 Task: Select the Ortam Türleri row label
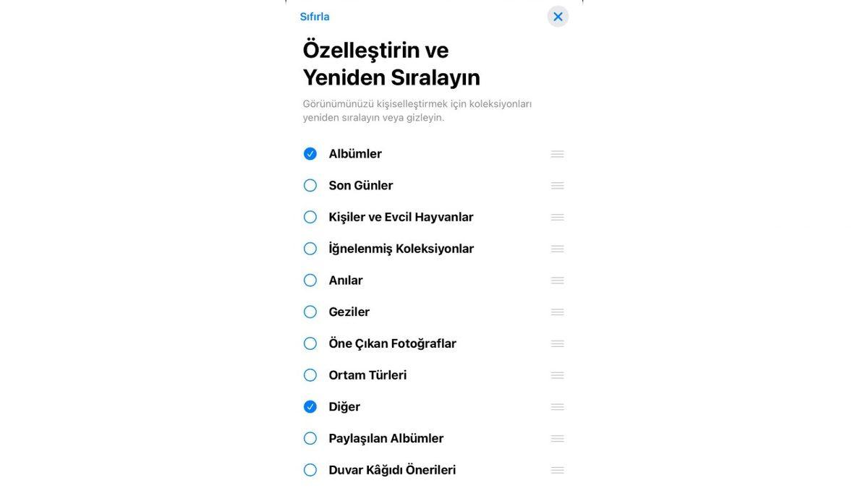368,374
